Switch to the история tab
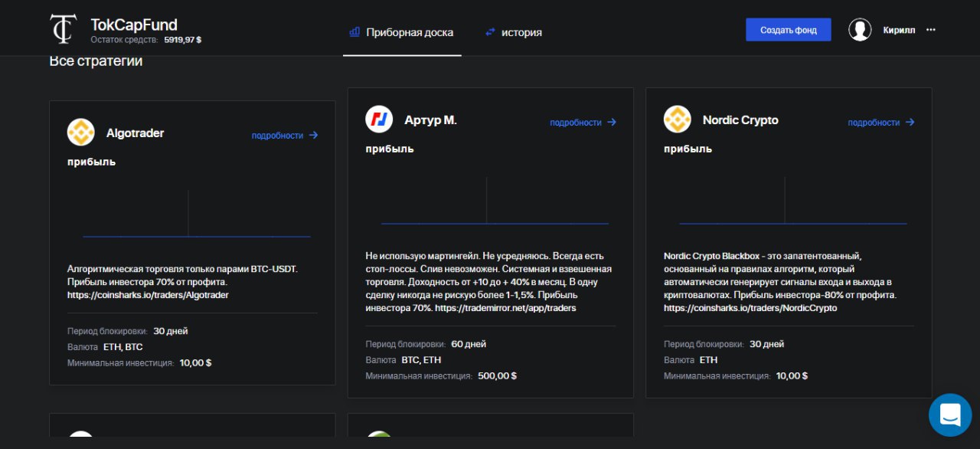 coord(513,32)
